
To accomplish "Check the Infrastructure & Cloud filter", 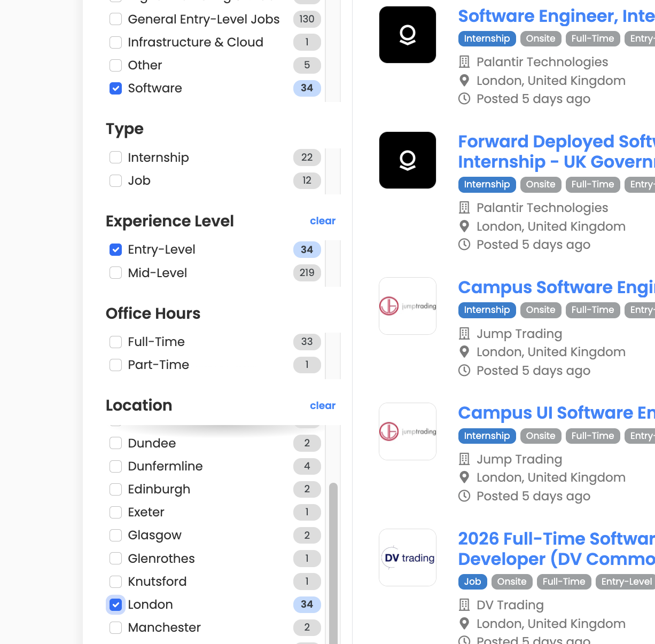I will pos(115,42).
